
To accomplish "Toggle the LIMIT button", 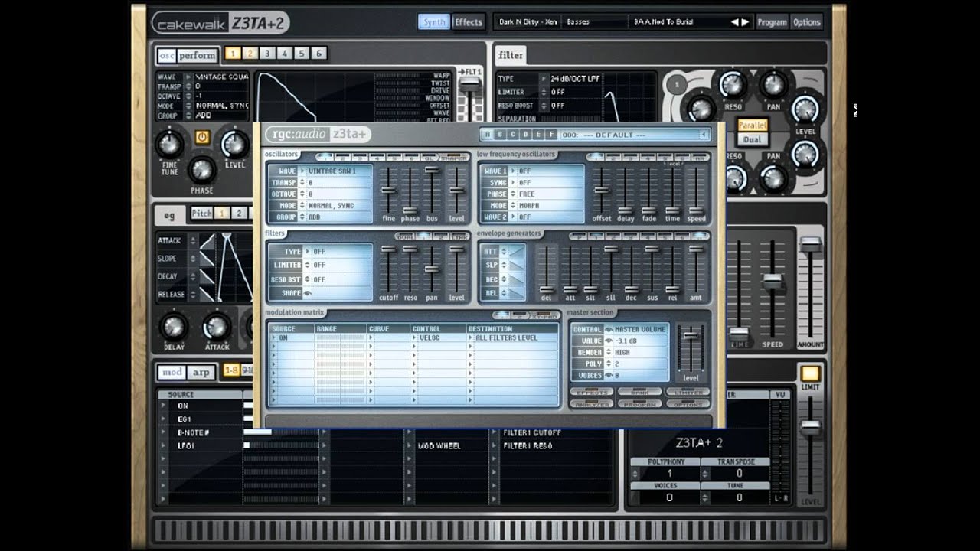I will click(x=810, y=373).
